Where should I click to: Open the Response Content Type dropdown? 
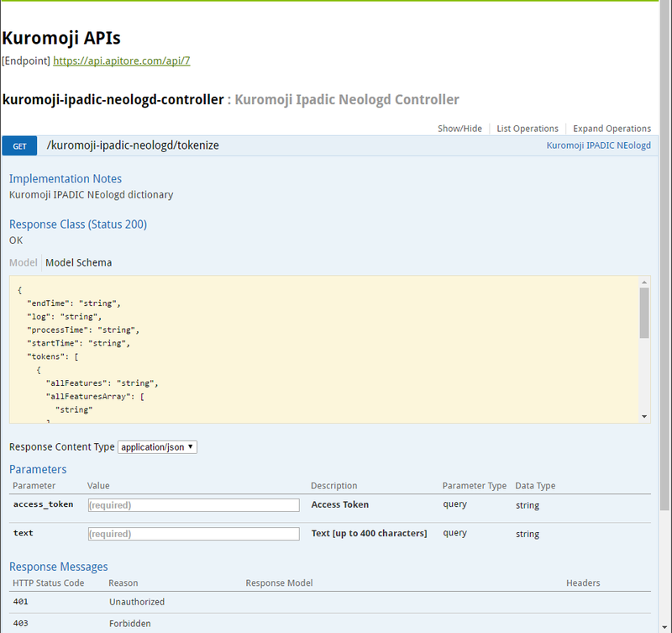tap(157, 447)
